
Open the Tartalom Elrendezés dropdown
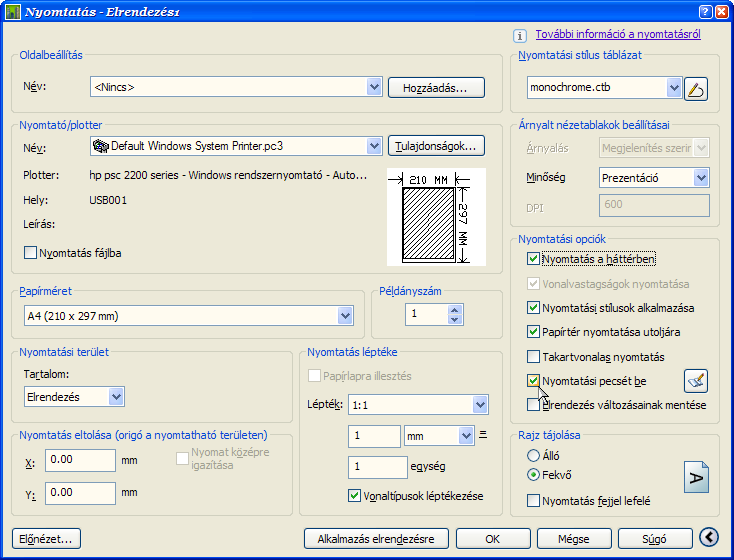click(x=116, y=397)
